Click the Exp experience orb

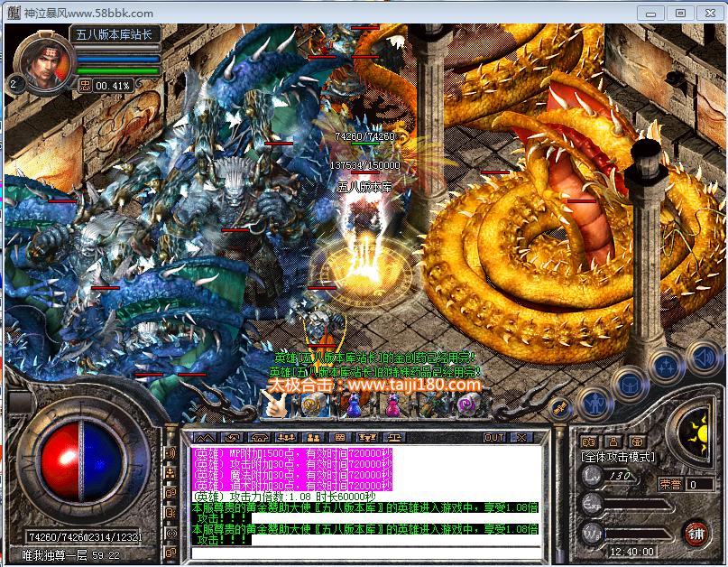[593, 505]
